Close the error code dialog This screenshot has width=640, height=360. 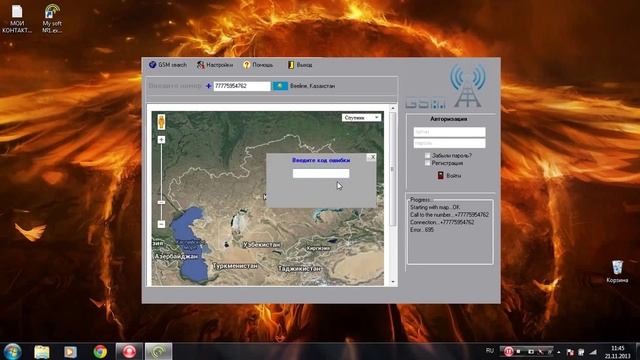click(371, 157)
